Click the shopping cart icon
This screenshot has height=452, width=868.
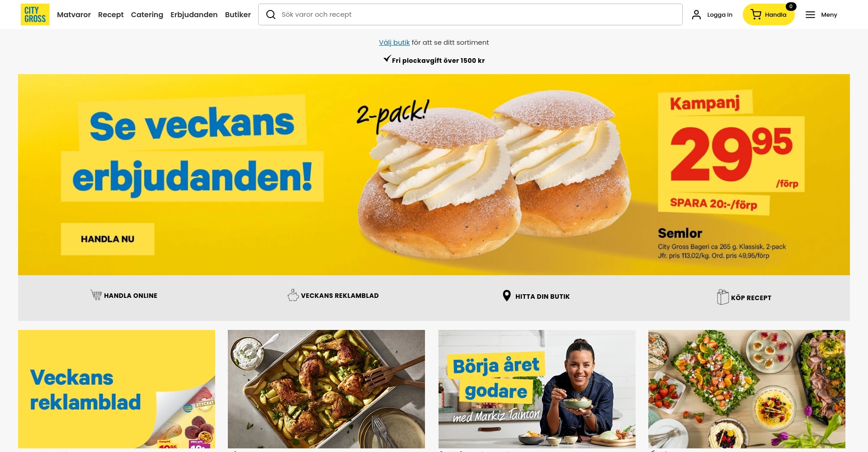[756, 14]
